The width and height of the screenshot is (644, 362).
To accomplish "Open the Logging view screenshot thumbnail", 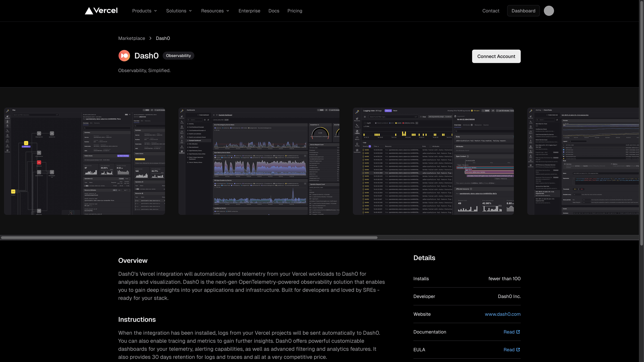I will [x=433, y=161].
